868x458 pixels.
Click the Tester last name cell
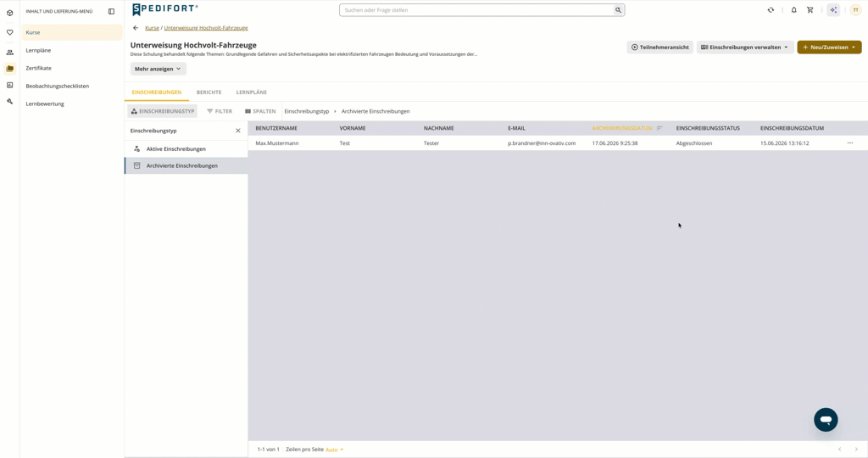click(431, 142)
